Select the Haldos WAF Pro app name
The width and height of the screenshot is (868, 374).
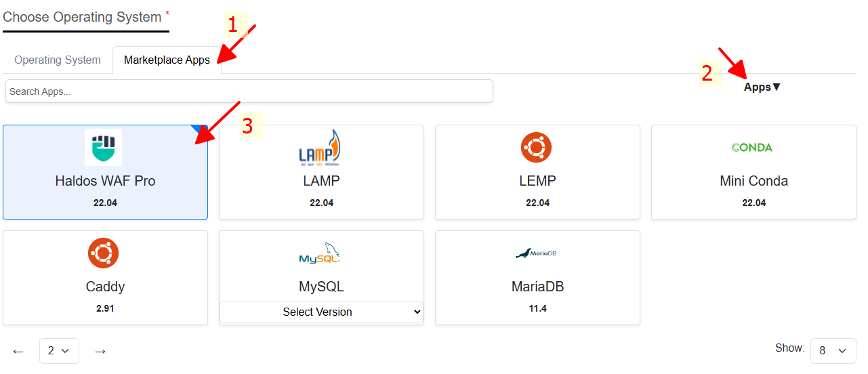click(x=105, y=181)
